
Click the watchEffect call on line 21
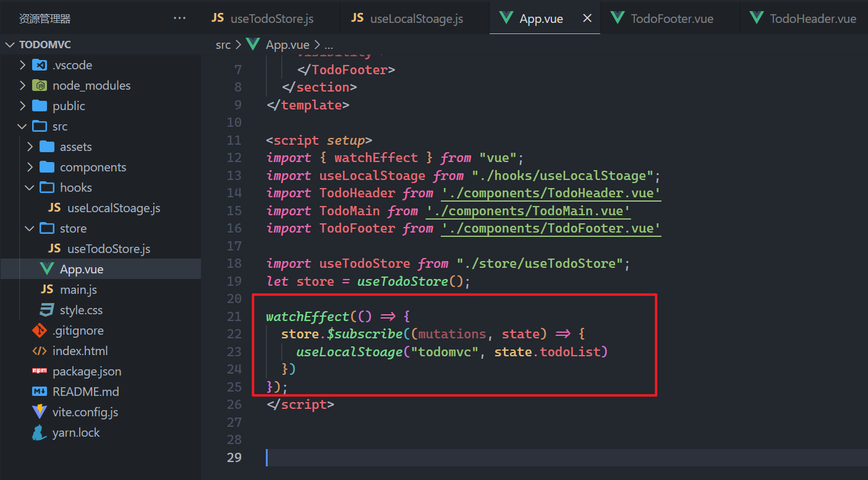[308, 317]
